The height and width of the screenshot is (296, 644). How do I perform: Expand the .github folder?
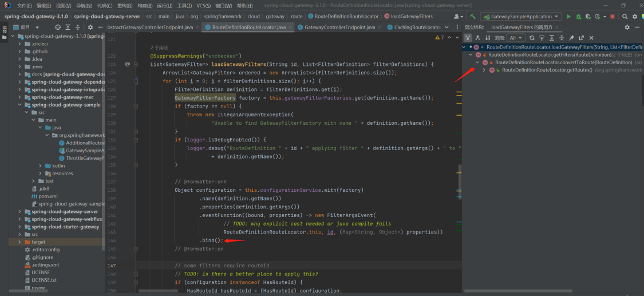click(x=19, y=52)
